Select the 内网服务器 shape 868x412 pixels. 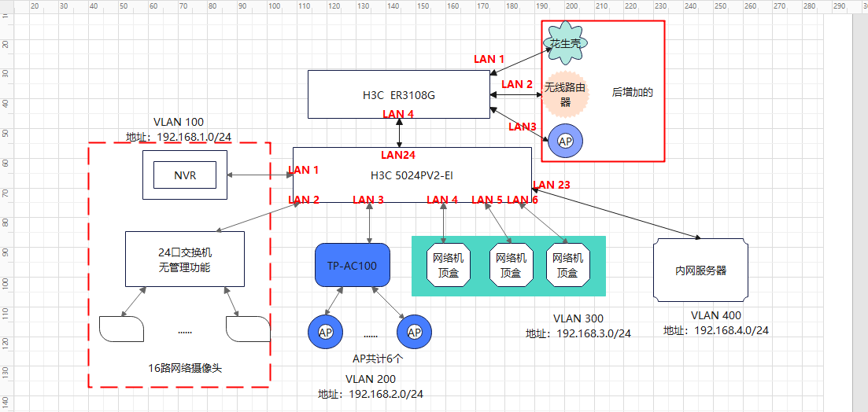tap(701, 270)
